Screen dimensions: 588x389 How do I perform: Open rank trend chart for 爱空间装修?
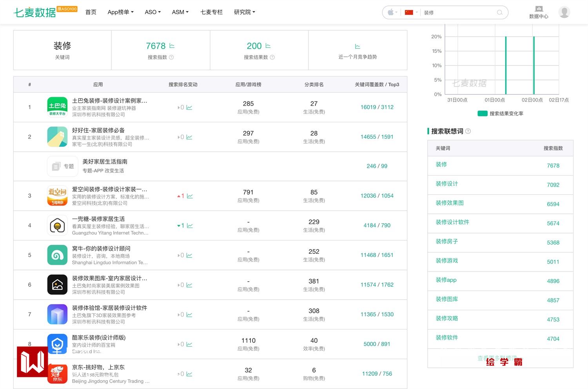coord(190,196)
